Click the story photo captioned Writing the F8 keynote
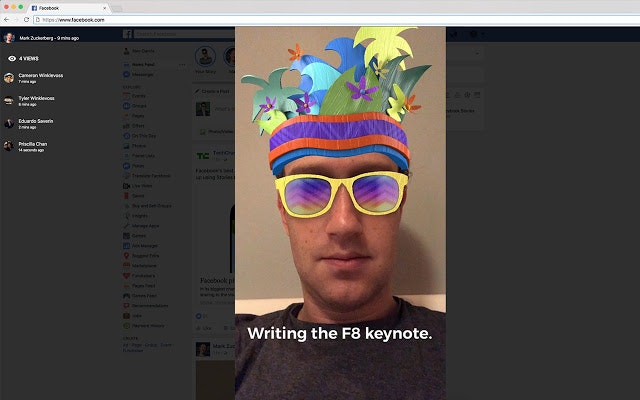This screenshot has height=400, width=640. (x=340, y=213)
